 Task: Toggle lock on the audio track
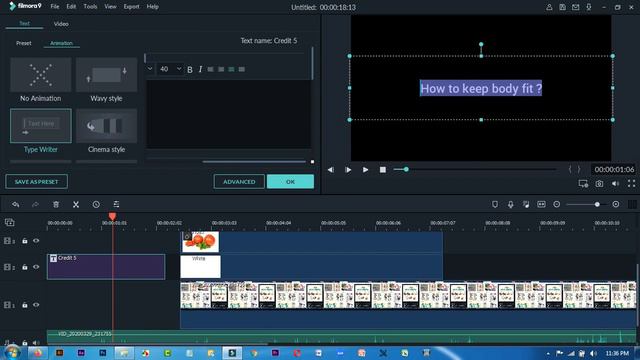click(x=25, y=343)
